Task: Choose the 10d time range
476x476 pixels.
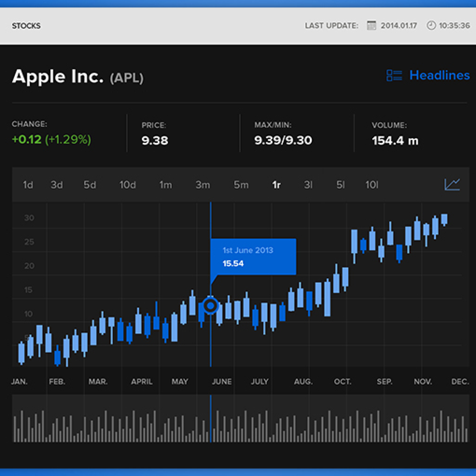Action: point(128,185)
